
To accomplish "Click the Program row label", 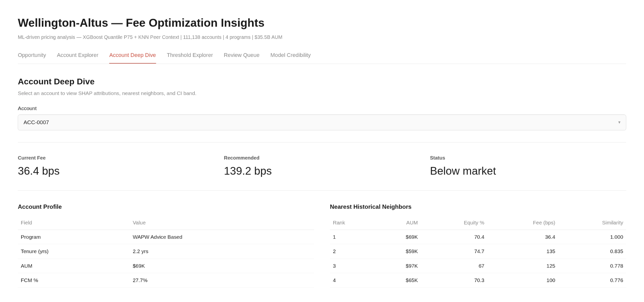I will pyautogui.click(x=31, y=237).
